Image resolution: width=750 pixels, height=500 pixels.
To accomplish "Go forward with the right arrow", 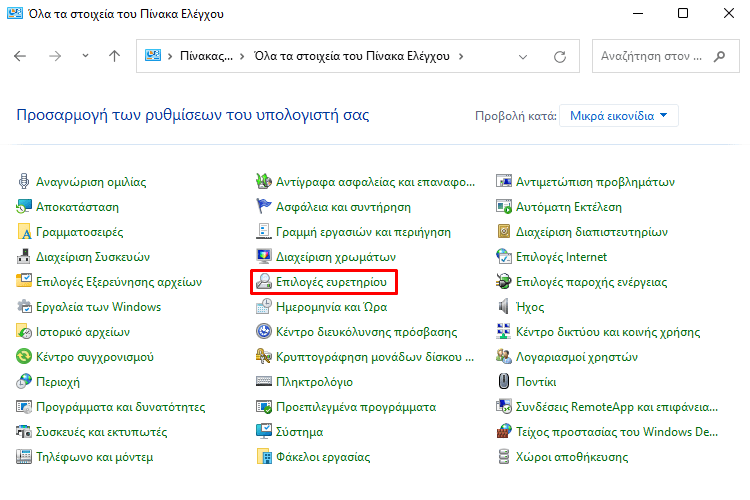I will [x=55, y=56].
